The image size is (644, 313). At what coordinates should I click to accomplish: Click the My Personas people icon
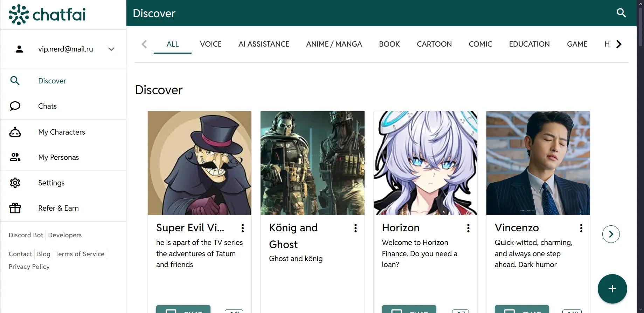click(x=15, y=157)
